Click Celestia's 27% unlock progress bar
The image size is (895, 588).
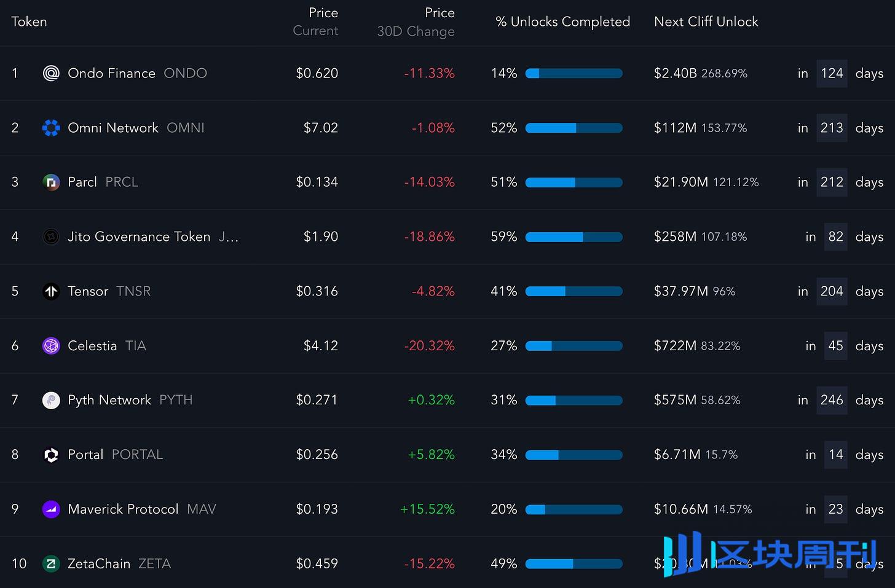(x=574, y=346)
